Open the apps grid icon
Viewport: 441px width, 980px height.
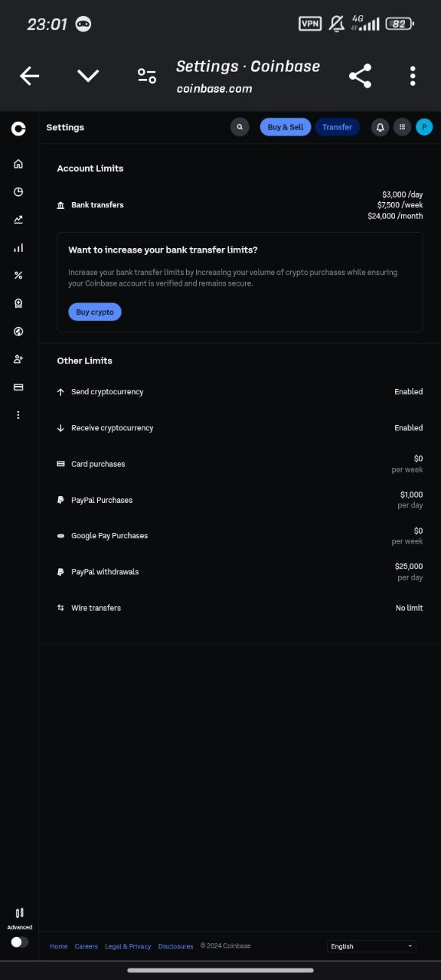(402, 127)
